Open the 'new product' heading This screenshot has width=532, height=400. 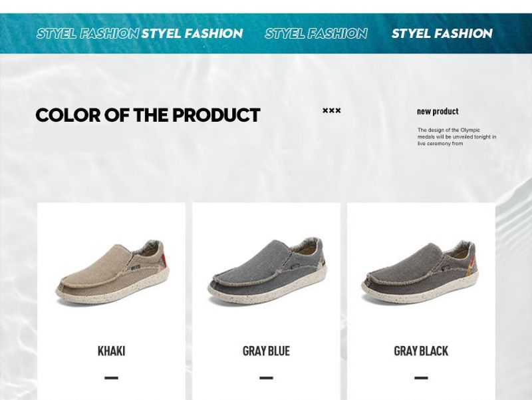438,111
